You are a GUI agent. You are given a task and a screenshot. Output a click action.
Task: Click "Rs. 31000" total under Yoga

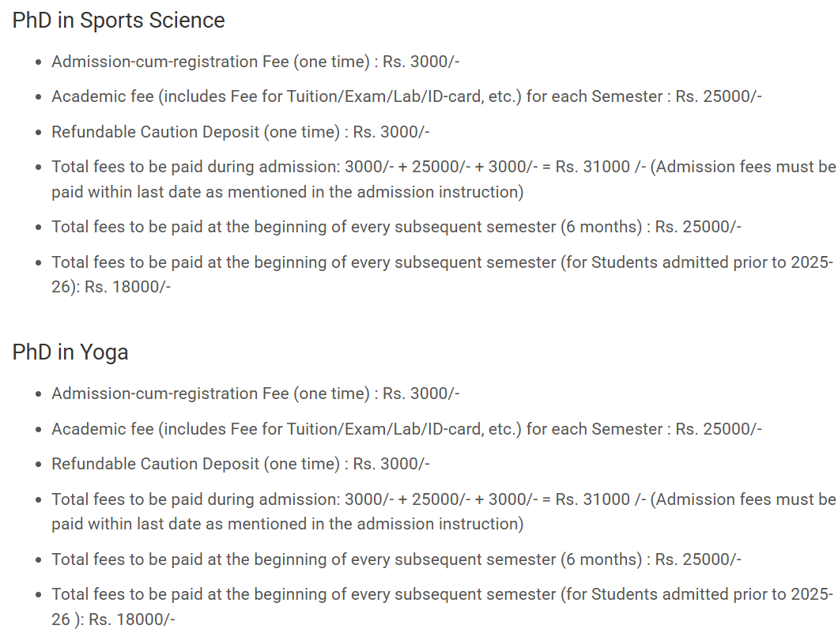pyautogui.click(x=592, y=499)
